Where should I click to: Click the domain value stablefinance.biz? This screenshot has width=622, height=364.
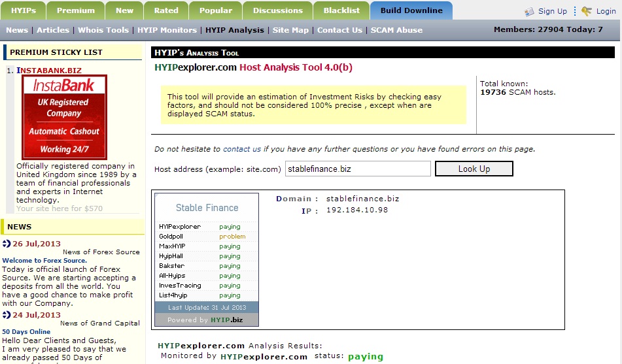362,199
